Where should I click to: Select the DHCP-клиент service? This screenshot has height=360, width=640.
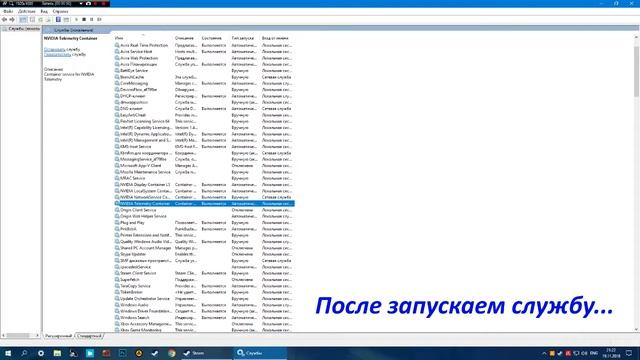(204, 96)
